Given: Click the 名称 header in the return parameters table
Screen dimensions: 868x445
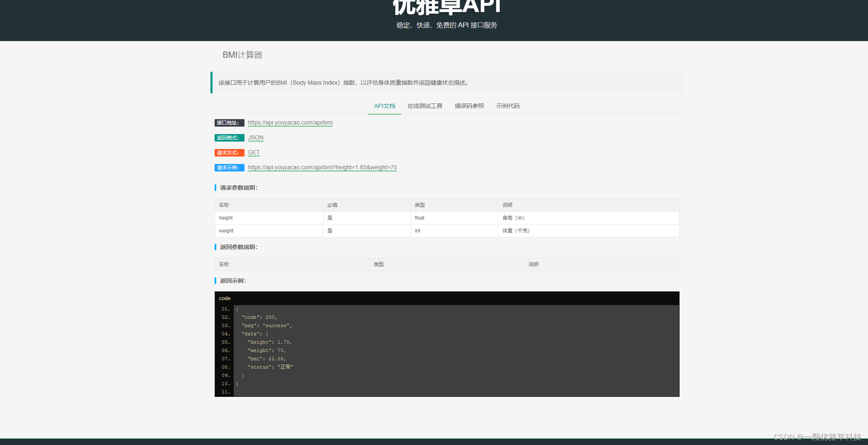Looking at the screenshot, I should point(292,264).
